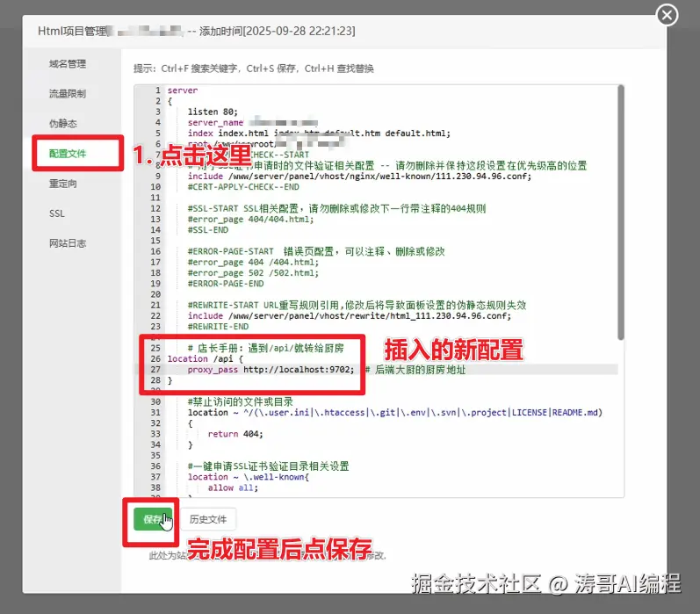Click the 'location ~ \.well-known{' line
The height and width of the screenshot is (614, 700).
click(249, 477)
